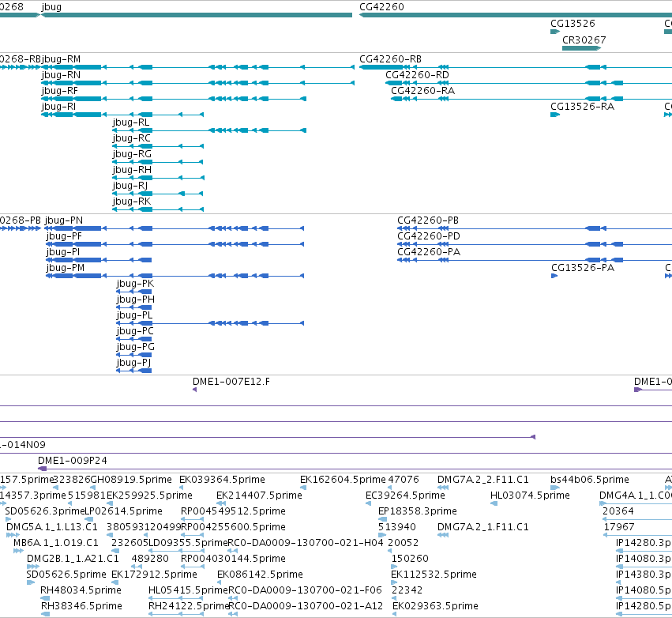The height and width of the screenshot is (618, 672).
Task: Click the RC0-DA0009-130700-021-A12 EST label
Action: click(x=306, y=606)
